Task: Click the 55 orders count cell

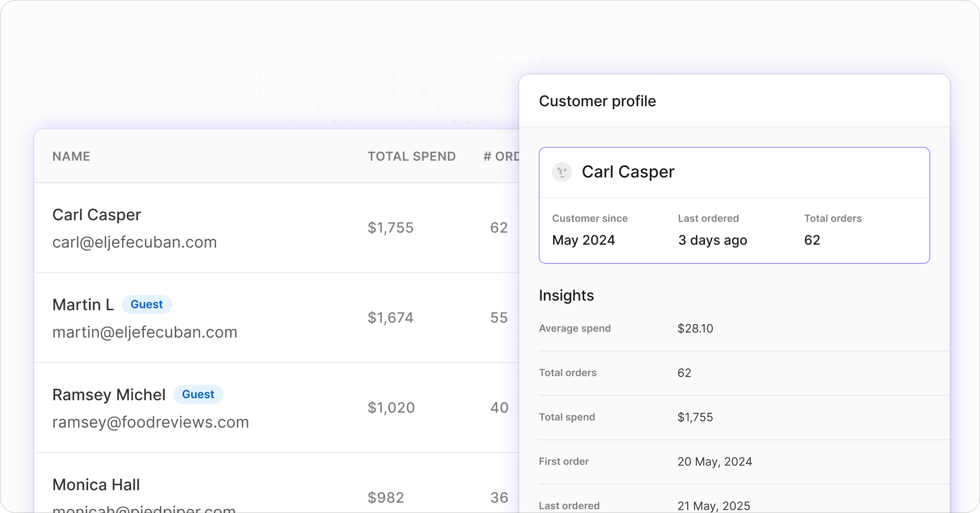Action: tap(499, 317)
